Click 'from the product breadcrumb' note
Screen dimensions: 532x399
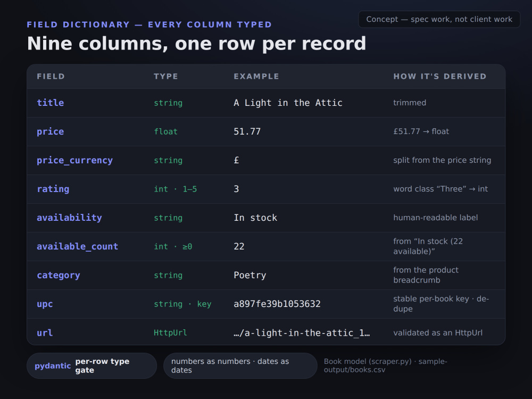tap(426, 275)
